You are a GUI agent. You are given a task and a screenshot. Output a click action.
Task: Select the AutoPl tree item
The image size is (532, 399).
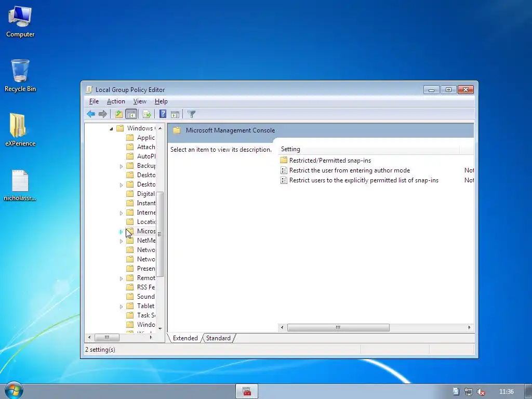tap(146, 156)
